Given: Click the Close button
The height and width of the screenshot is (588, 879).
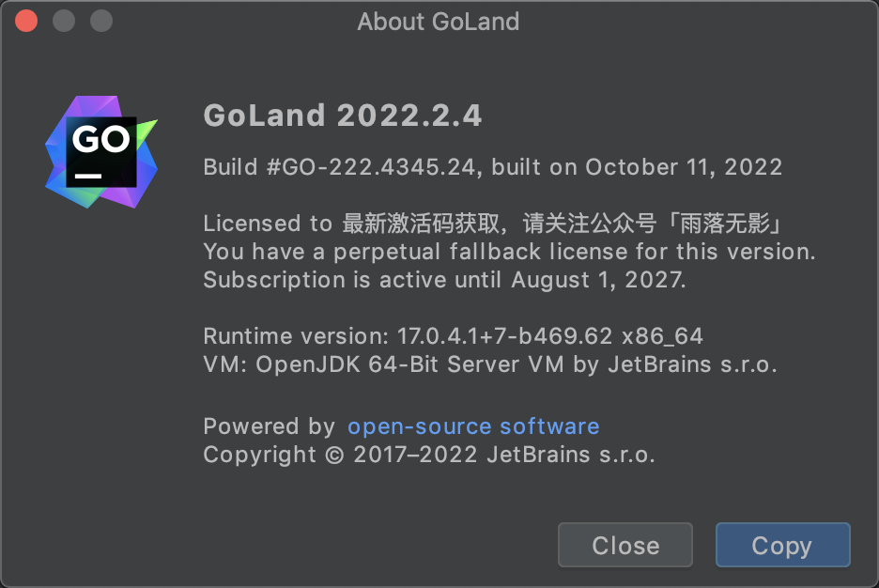Looking at the screenshot, I should coord(625,545).
